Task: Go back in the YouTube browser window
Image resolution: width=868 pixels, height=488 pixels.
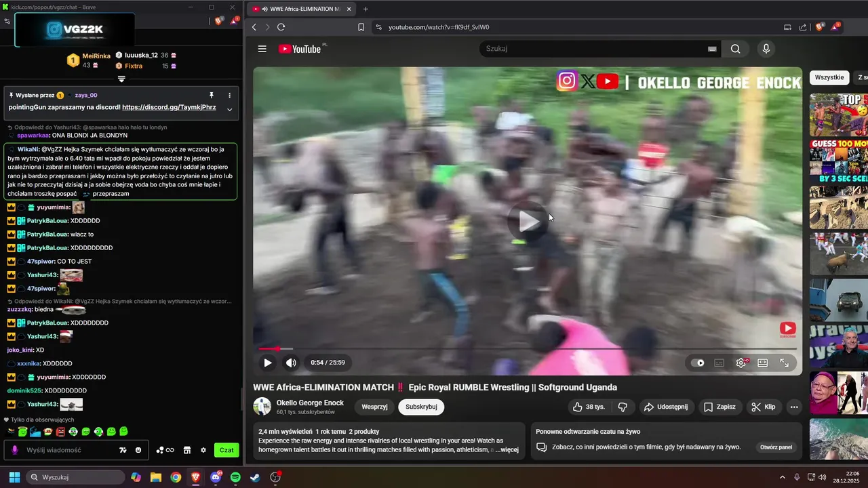Action: pyautogui.click(x=254, y=27)
